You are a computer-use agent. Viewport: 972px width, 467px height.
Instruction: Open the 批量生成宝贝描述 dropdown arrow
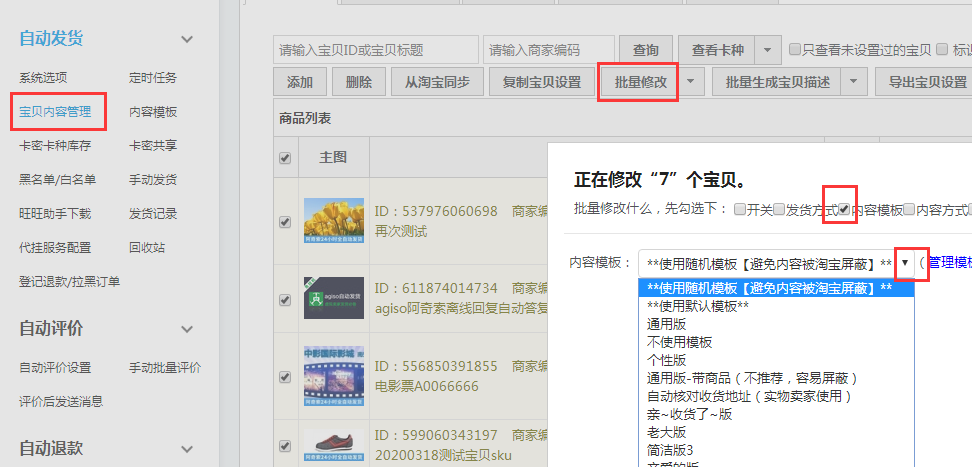(x=855, y=82)
